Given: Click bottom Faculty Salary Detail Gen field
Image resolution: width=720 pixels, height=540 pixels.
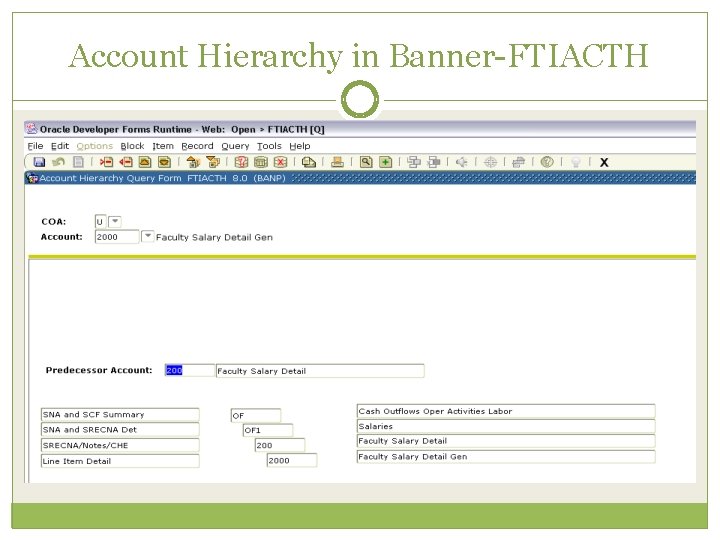Looking at the screenshot, I should [x=506, y=457].
